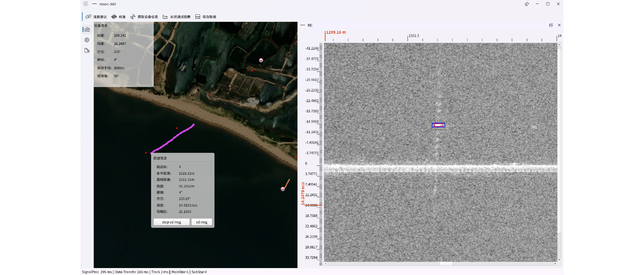Viewport: 644px width, 275px height.
Task: Click the blue target box in RD plot
Action: (x=438, y=125)
